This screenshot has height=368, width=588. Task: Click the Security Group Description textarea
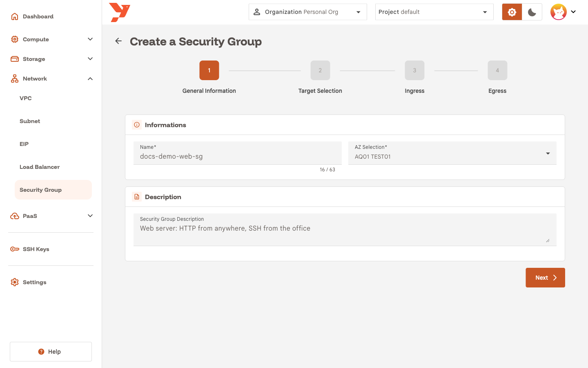click(x=345, y=230)
